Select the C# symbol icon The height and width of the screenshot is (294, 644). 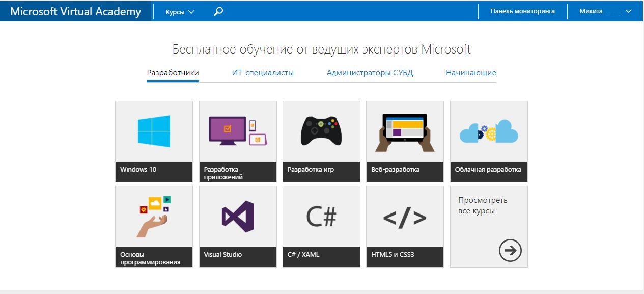(x=321, y=217)
